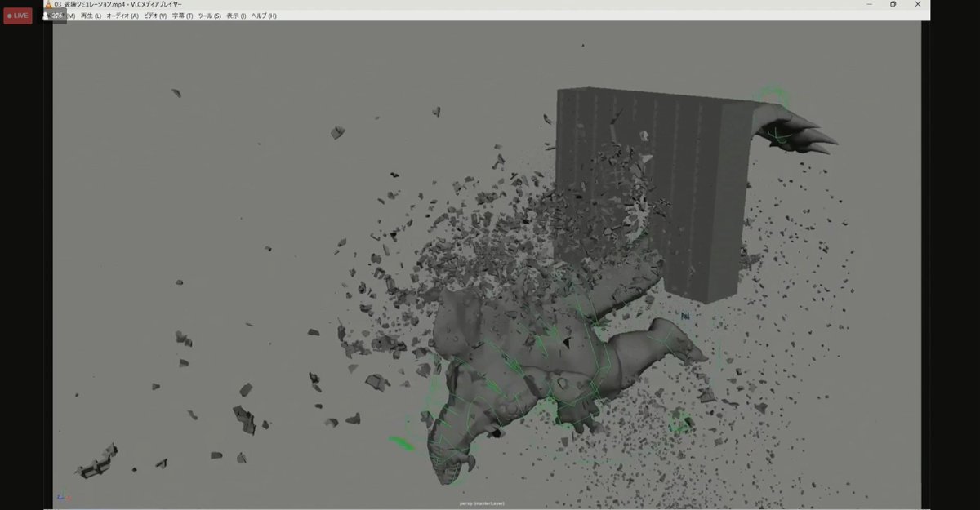
Task: Restore down the VLC window
Action: [893, 4]
